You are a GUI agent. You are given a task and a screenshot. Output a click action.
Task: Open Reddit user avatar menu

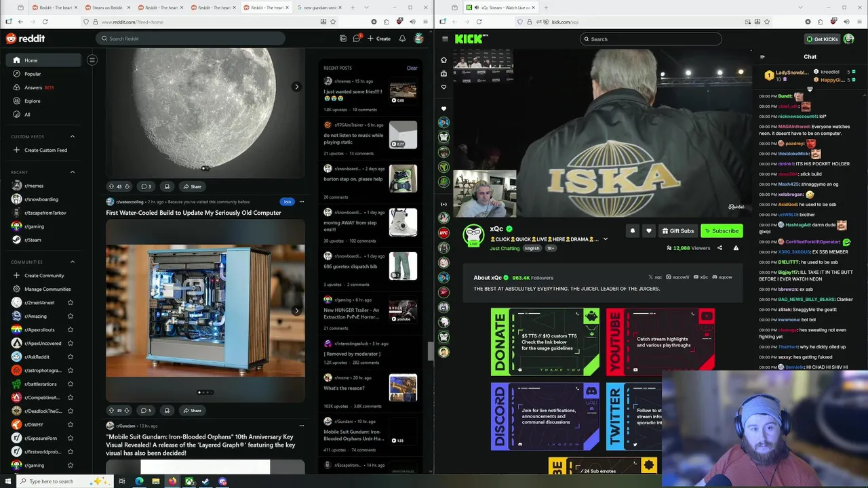point(419,39)
